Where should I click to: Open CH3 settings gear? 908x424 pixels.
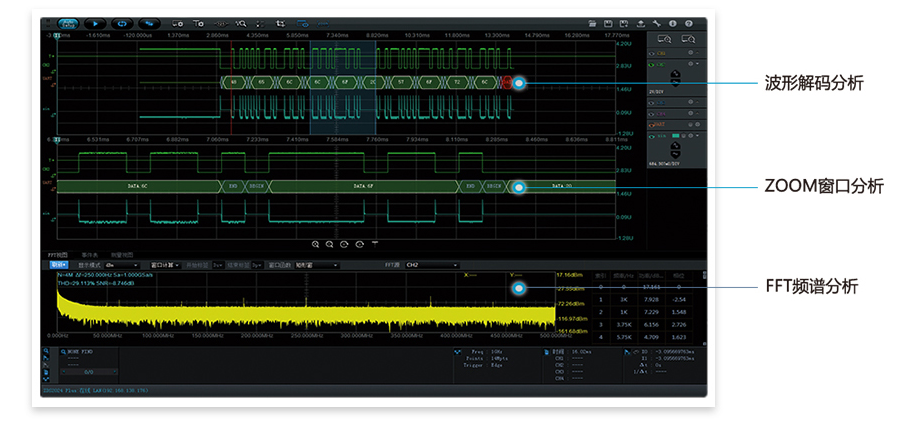coord(690,102)
